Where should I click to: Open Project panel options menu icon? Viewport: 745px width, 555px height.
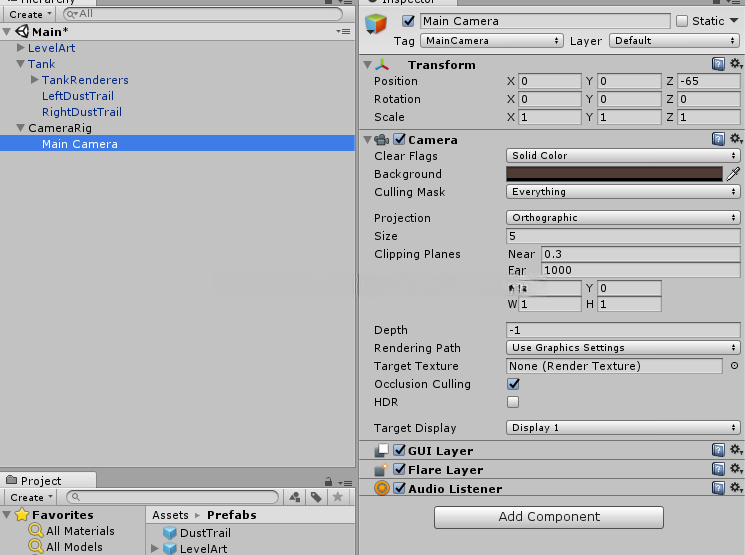pyautogui.click(x=345, y=483)
